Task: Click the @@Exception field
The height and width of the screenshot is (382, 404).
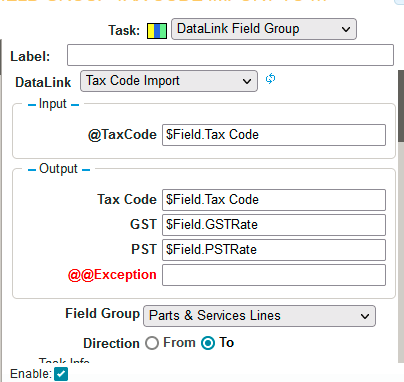Action: click(274, 275)
